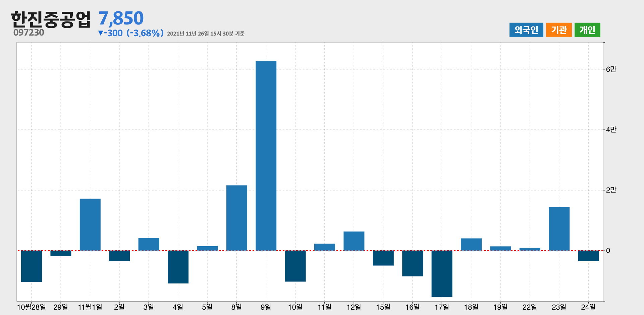Click the tiny bar for 22일

530,249
